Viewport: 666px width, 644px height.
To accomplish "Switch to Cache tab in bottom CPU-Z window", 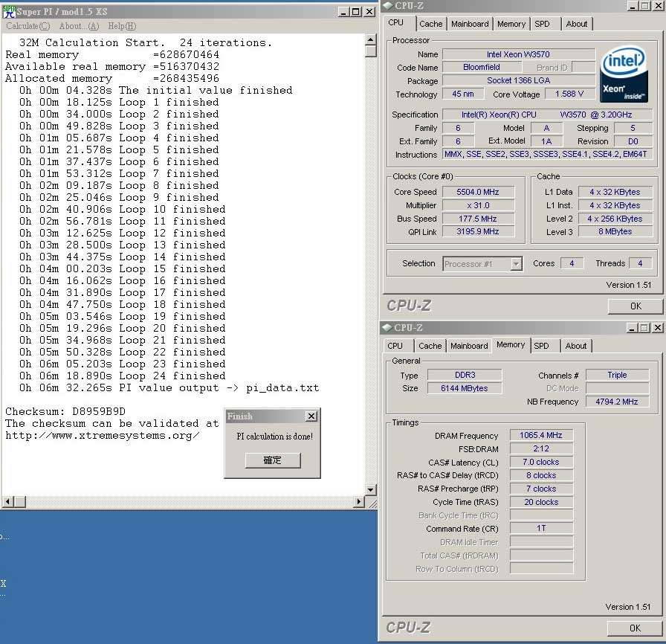I will pos(430,346).
